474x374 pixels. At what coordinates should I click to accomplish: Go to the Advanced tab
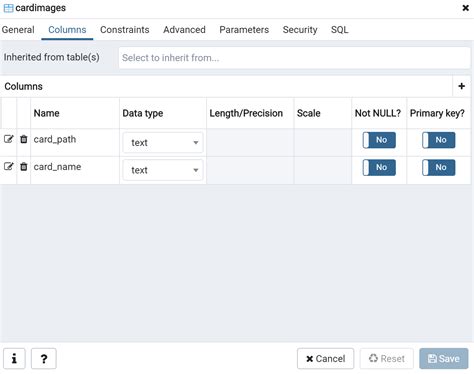coord(184,30)
